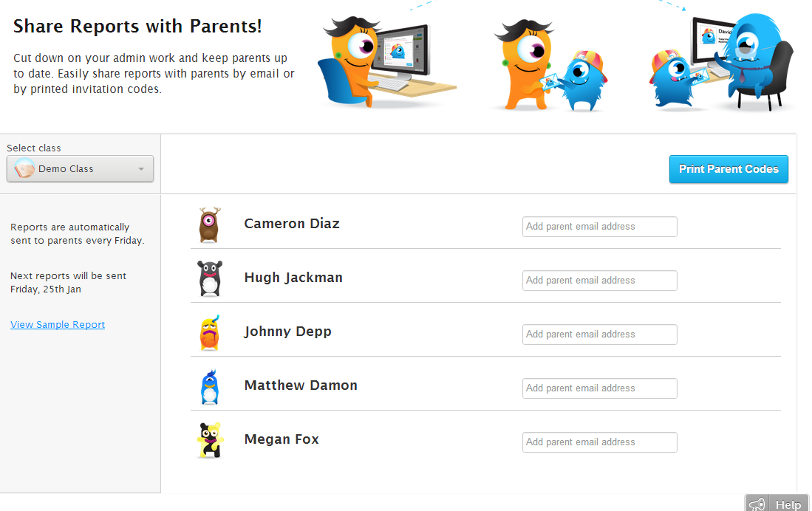Click the dropdown arrow on Demo Class
The height and width of the screenshot is (511, 812).
point(142,168)
